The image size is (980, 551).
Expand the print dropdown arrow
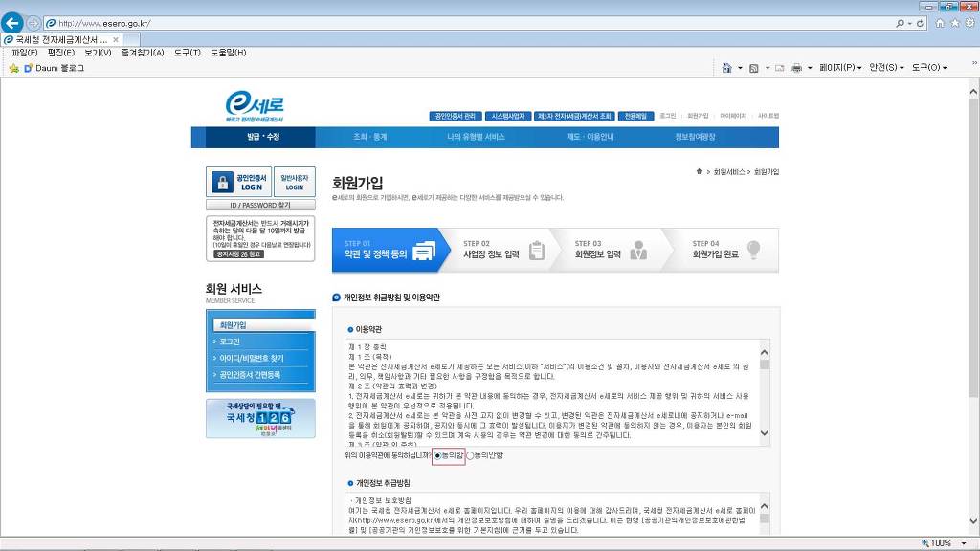click(810, 68)
